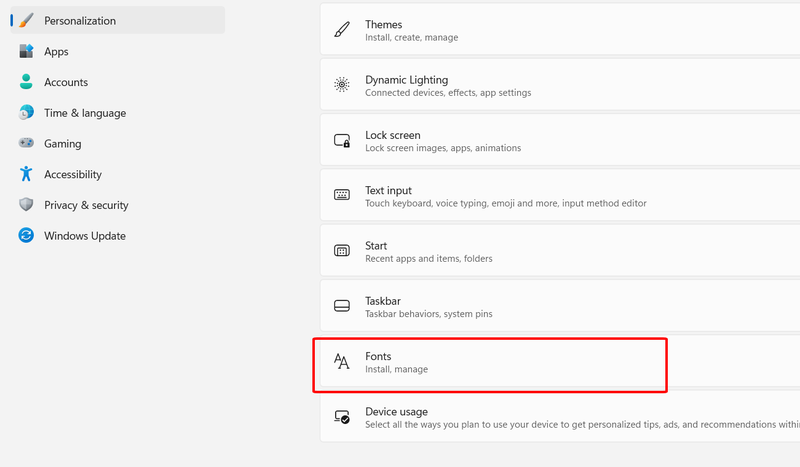This screenshot has width=800, height=467.
Task: Click the Fonts AA icon
Action: 342,362
